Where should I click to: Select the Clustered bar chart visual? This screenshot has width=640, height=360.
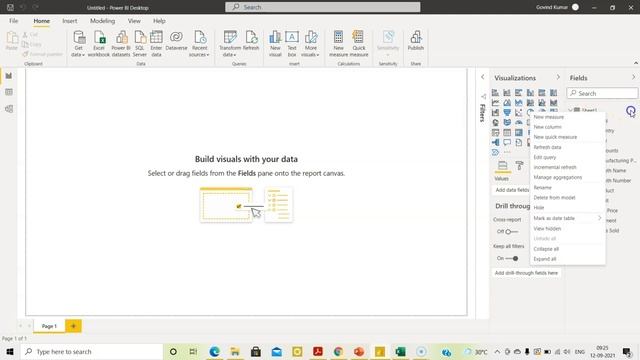click(519, 93)
